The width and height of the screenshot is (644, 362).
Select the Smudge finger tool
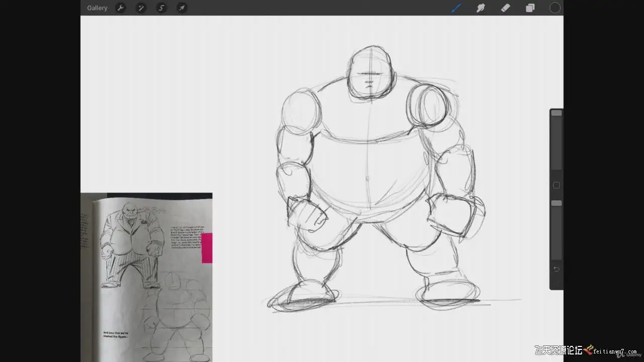point(481,8)
